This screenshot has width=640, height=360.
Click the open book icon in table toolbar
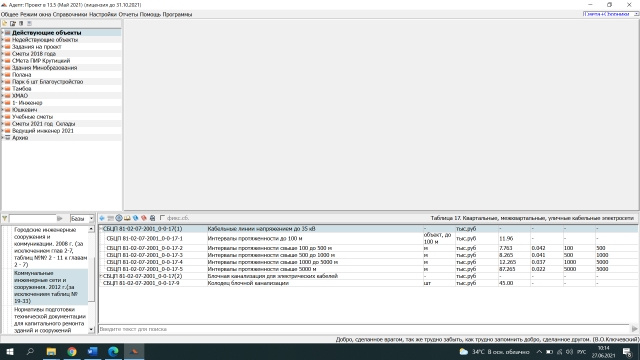(x=127, y=218)
